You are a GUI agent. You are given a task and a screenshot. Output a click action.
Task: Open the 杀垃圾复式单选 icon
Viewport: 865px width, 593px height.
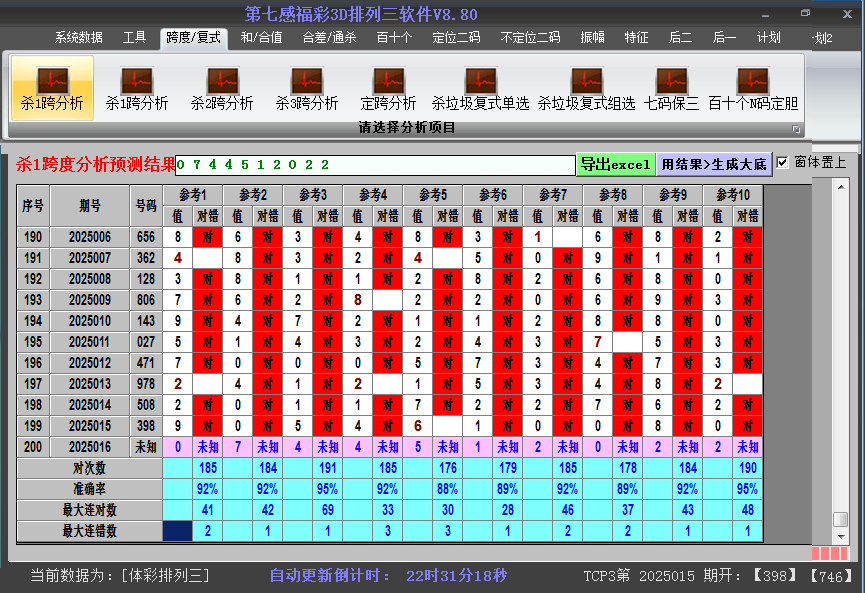tap(480, 88)
